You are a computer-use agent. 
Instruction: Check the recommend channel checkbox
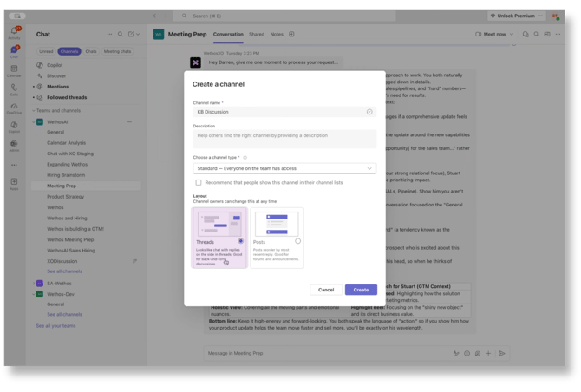[x=199, y=183]
